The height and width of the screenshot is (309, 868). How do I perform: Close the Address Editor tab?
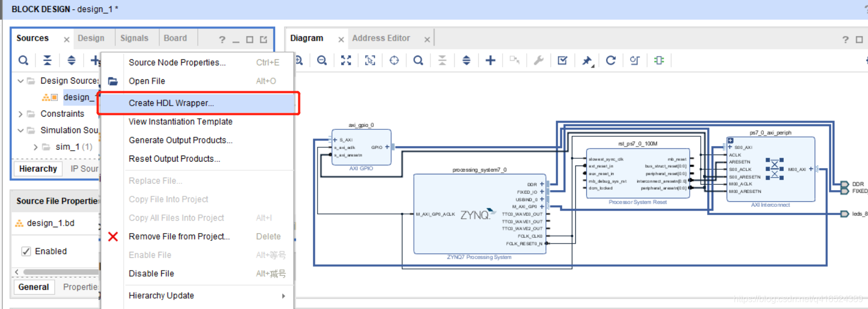(427, 40)
